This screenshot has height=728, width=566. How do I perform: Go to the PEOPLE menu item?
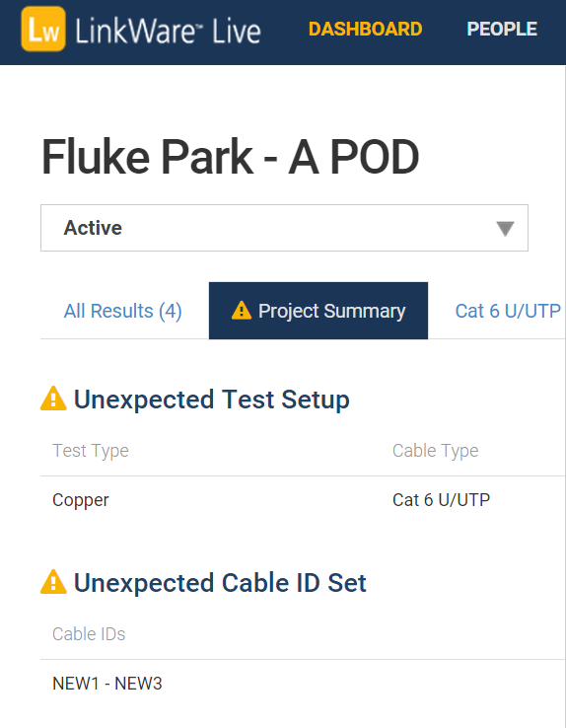[502, 30]
